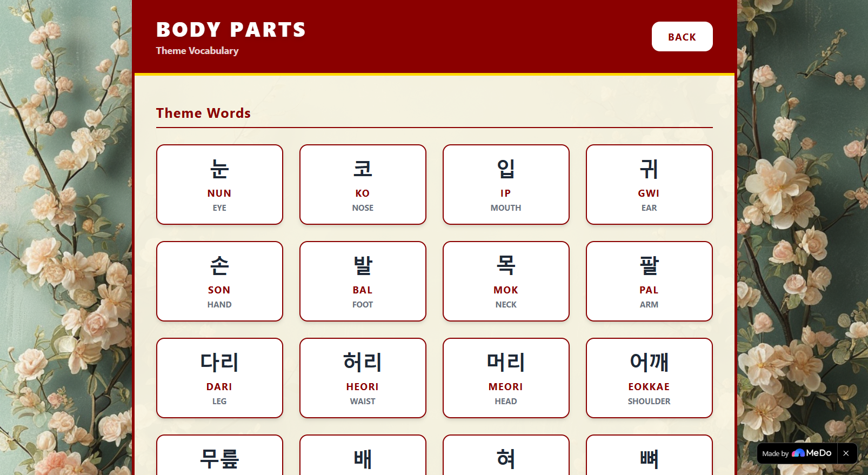Select the PAL (arm) word card
This screenshot has width=868, height=475.
pyautogui.click(x=649, y=281)
